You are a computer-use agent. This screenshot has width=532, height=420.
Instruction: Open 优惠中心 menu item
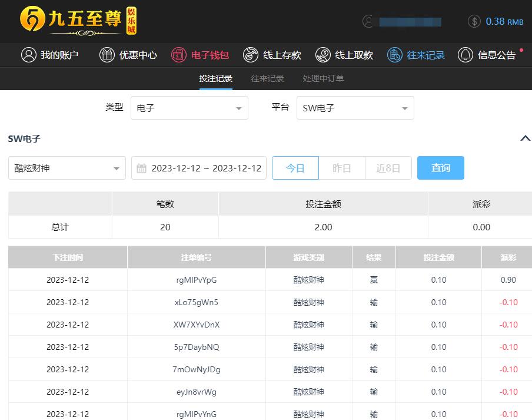click(x=138, y=55)
